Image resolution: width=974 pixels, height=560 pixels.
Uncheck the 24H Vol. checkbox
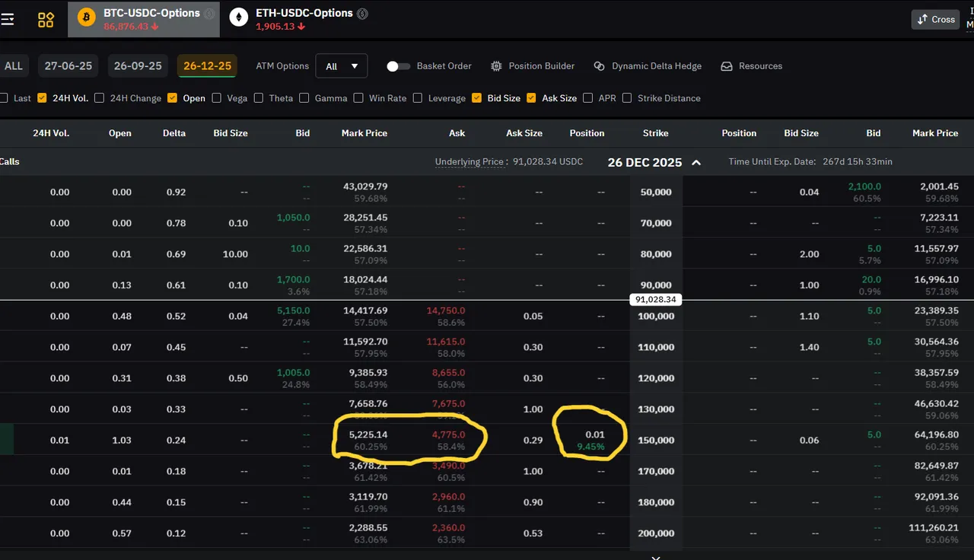(42, 98)
